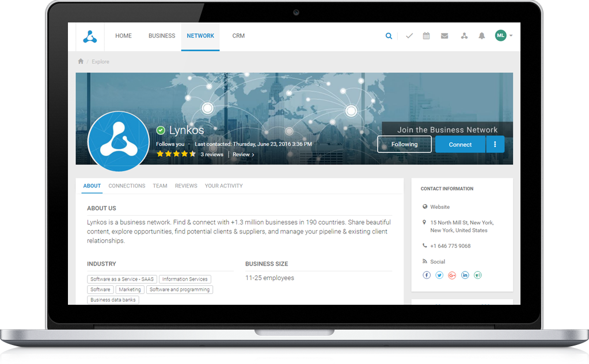
Task: Open the calendar icon in navbar
Action: point(427,36)
